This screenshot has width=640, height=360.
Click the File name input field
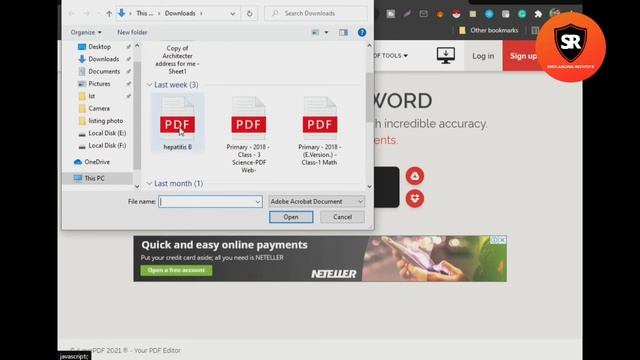tap(207, 202)
